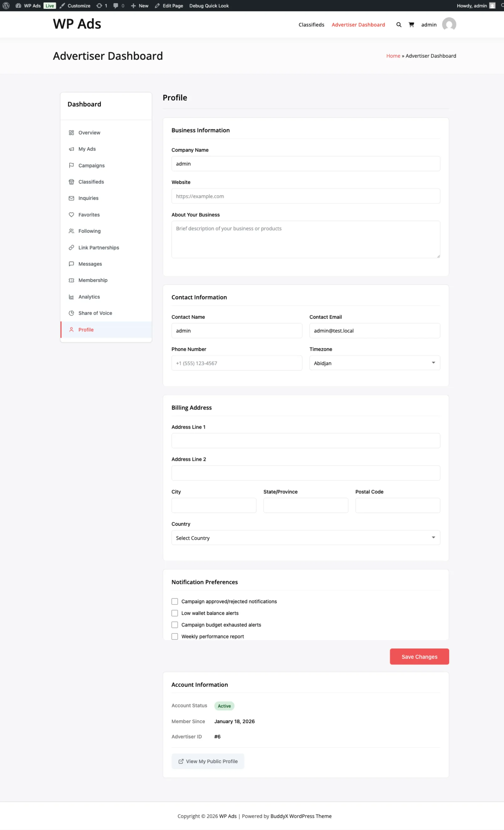Click the Favorites heart icon
Image resolution: width=504 pixels, height=830 pixels.
pos(72,215)
